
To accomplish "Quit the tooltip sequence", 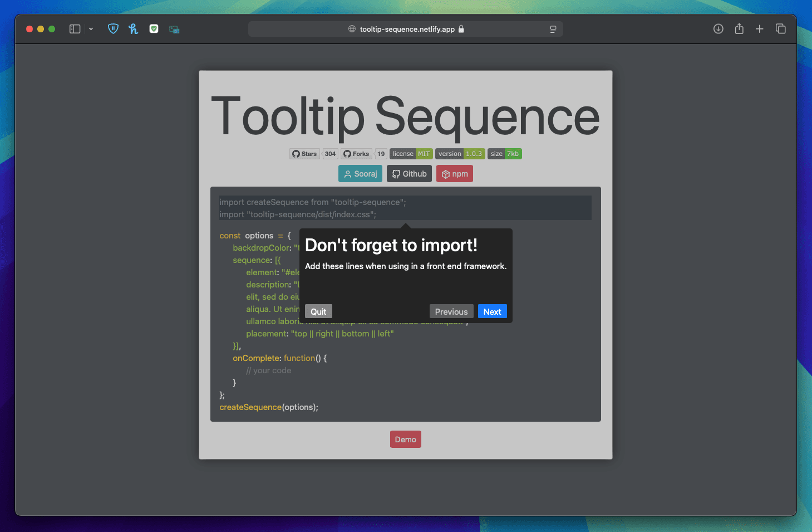I will pyautogui.click(x=318, y=311).
